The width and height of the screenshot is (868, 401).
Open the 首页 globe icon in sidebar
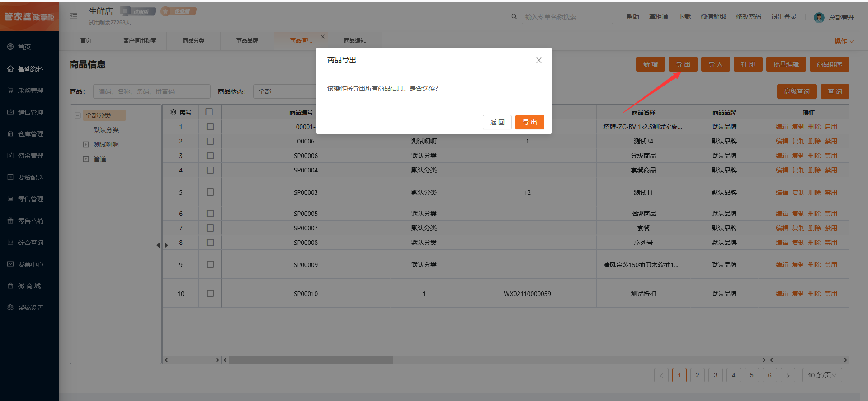(10, 47)
